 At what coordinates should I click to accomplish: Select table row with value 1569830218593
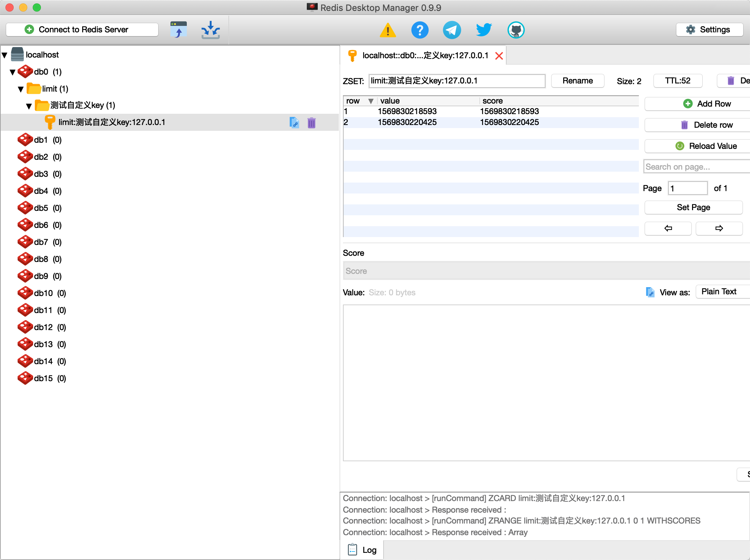coord(491,111)
